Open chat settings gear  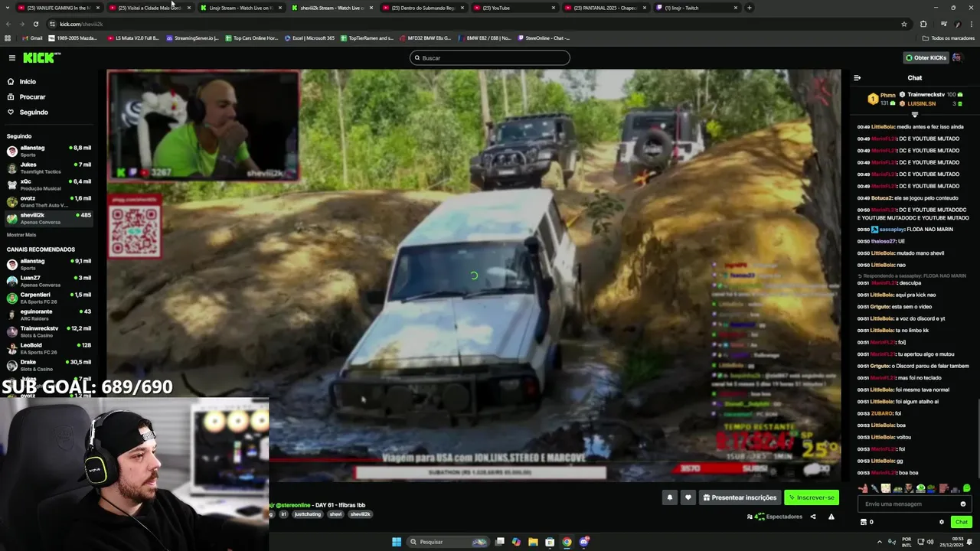[x=942, y=522]
